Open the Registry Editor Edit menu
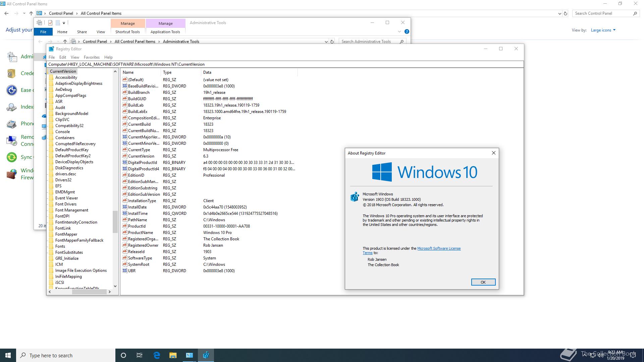The image size is (644, 362). [x=63, y=57]
